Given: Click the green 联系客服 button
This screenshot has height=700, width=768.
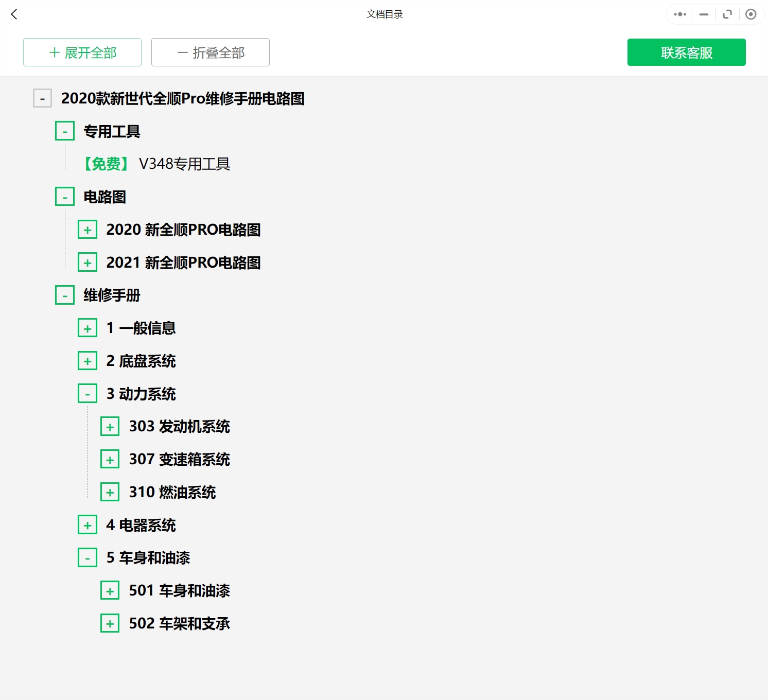Looking at the screenshot, I should pyautogui.click(x=686, y=52).
